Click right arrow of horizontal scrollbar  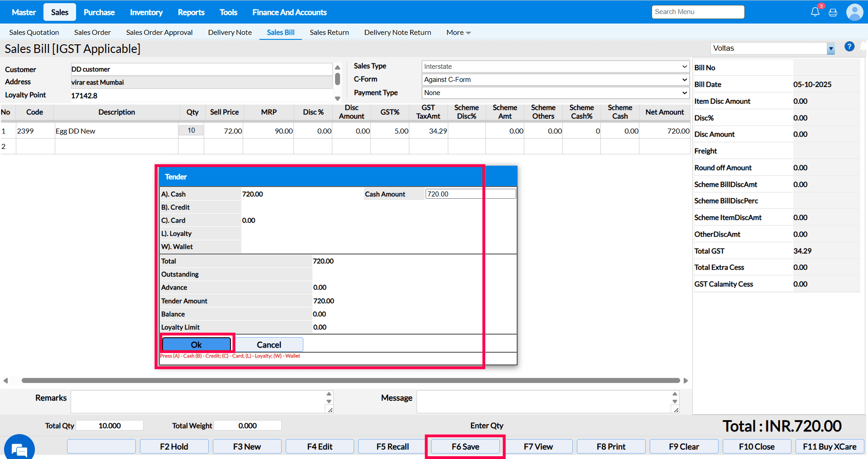tap(686, 381)
